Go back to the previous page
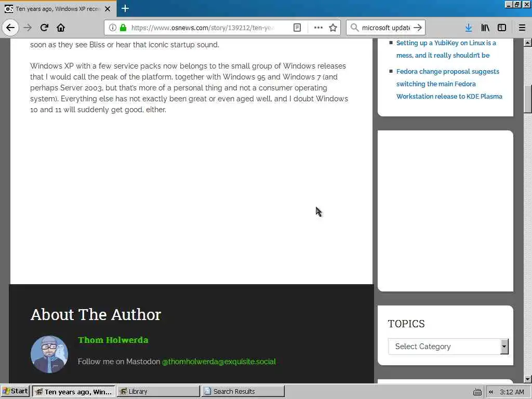 pos(10,28)
